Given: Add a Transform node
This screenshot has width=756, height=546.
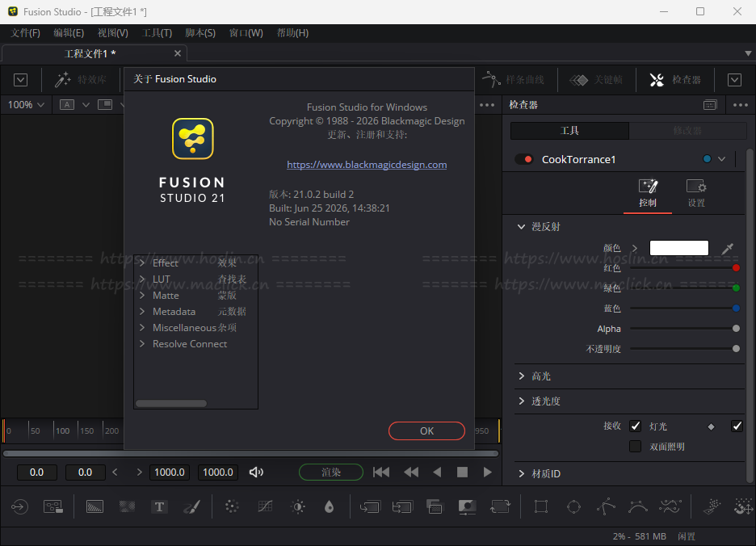Looking at the screenshot, I should (x=500, y=506).
